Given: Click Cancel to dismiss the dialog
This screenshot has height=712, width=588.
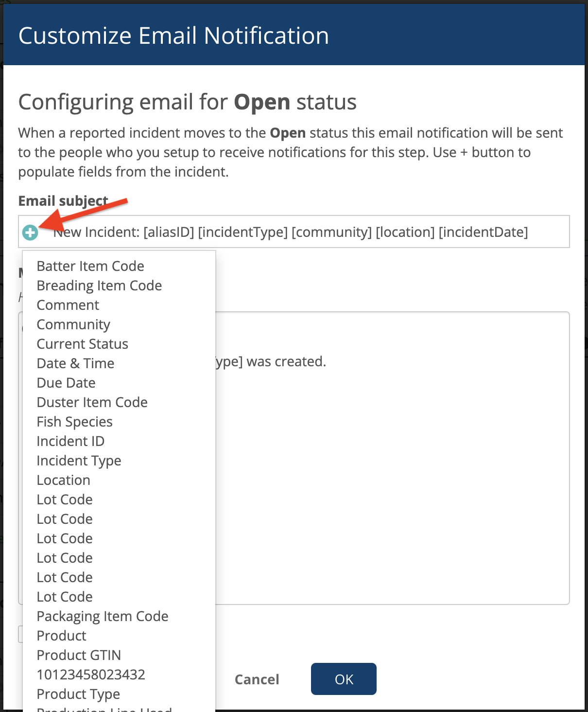Looking at the screenshot, I should tap(257, 679).
